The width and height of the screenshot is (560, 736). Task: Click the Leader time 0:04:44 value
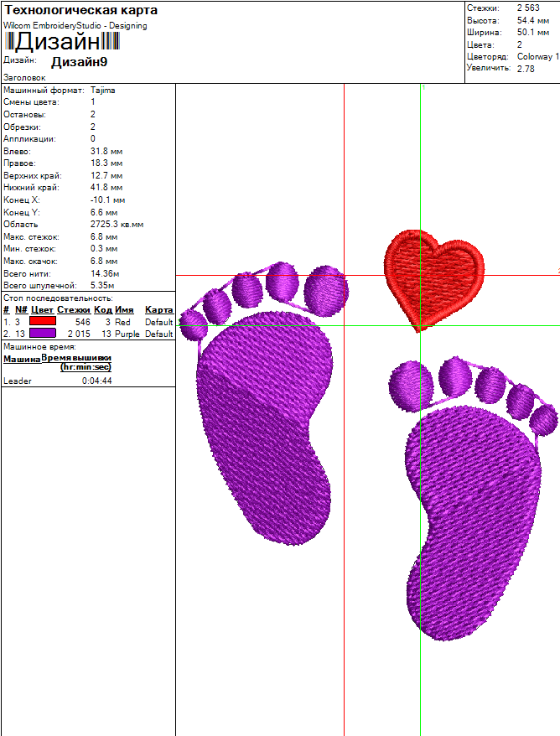click(x=96, y=381)
